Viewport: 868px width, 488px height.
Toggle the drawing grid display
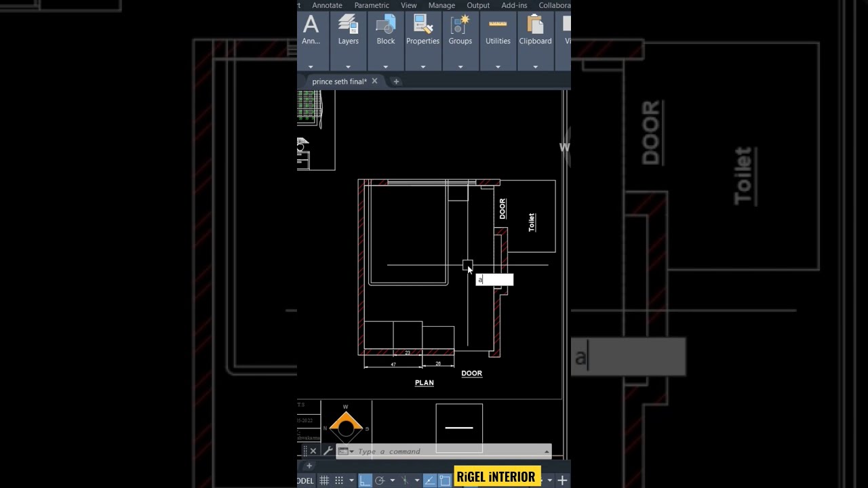point(324,481)
